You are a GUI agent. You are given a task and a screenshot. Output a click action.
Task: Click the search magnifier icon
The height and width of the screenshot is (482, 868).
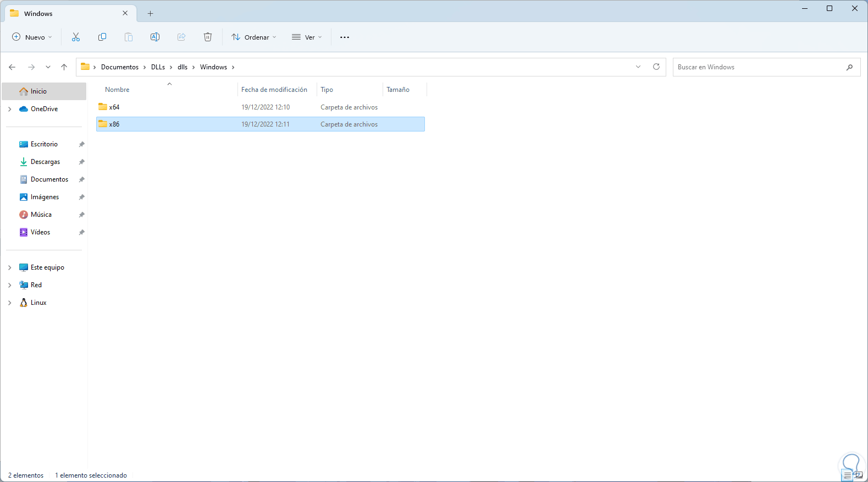click(850, 67)
